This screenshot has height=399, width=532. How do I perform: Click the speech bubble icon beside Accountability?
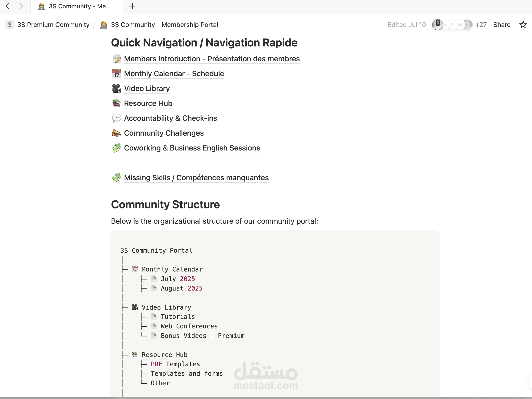117,118
